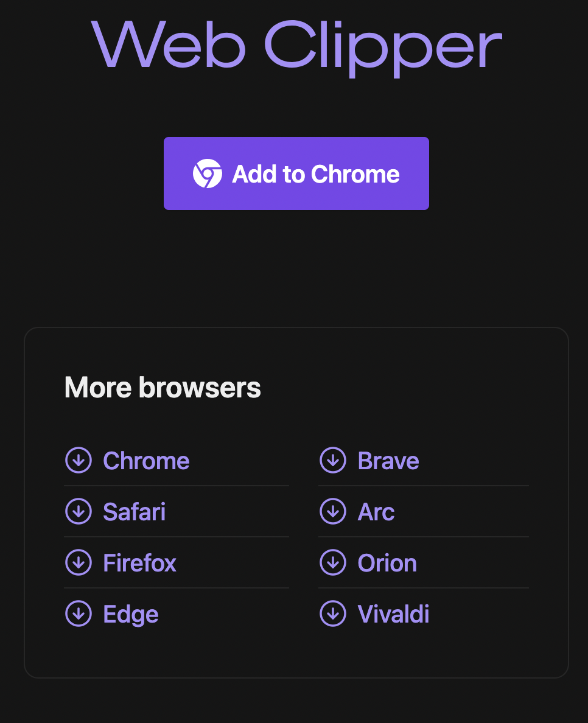Click the download icon beside Chrome
The height and width of the screenshot is (723, 588).
(x=79, y=461)
